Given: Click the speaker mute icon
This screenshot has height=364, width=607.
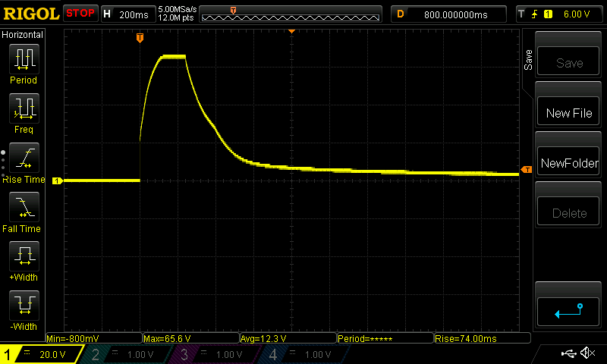Looking at the screenshot, I should [587, 353].
